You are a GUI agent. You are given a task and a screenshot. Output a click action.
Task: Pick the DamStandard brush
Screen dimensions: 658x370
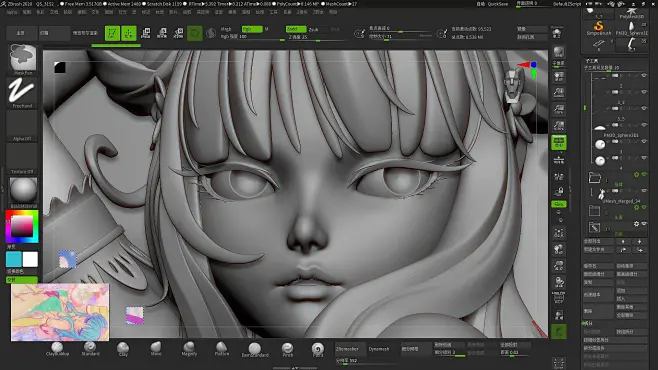click(255, 349)
